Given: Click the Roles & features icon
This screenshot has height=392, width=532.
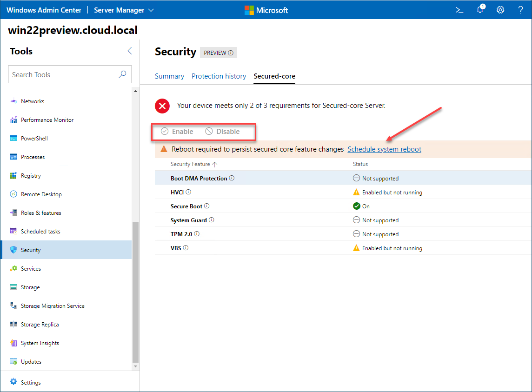Looking at the screenshot, I should [13, 213].
